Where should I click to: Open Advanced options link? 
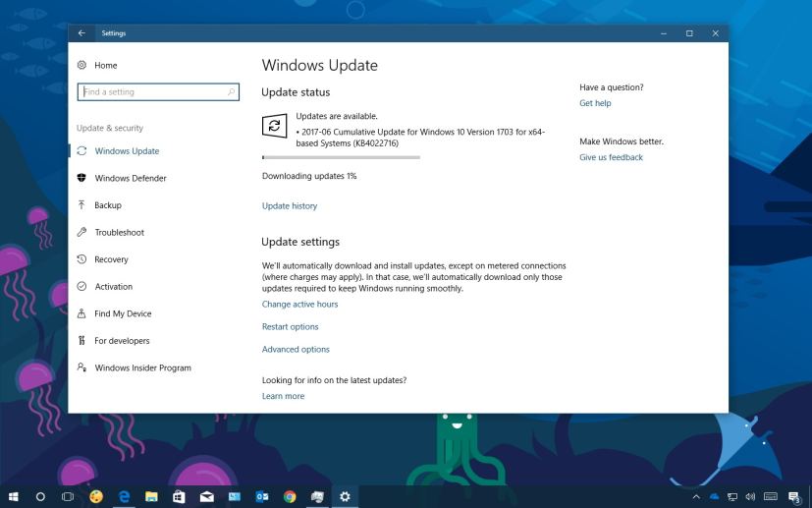[x=296, y=350]
